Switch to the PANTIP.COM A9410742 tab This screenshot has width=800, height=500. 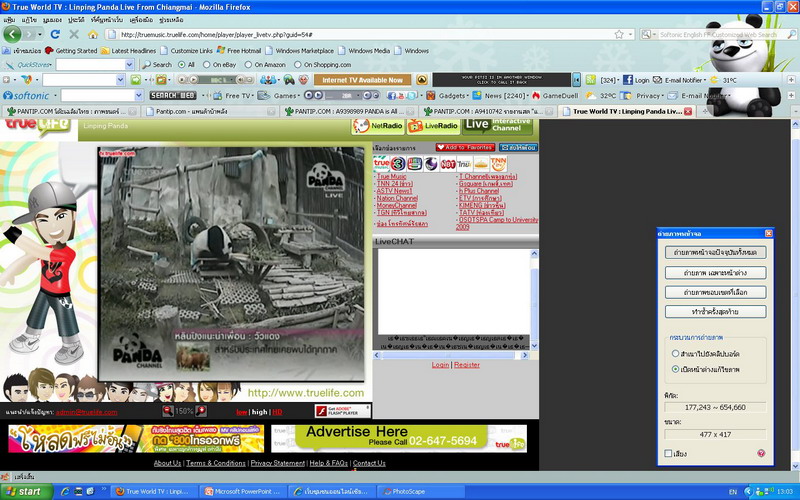coord(487,111)
